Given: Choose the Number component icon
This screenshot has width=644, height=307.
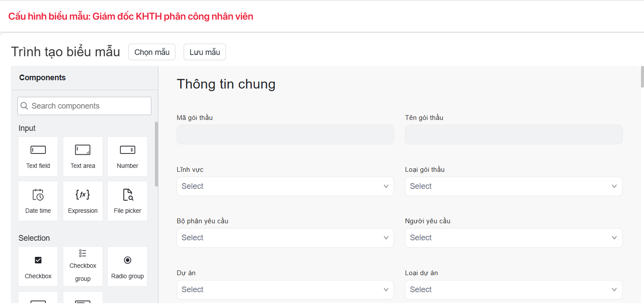Looking at the screenshot, I should point(127,150).
